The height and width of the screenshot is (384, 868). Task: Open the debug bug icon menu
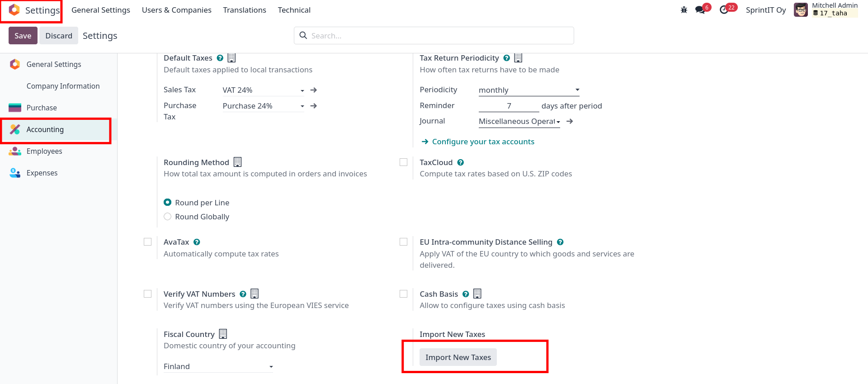coord(684,10)
